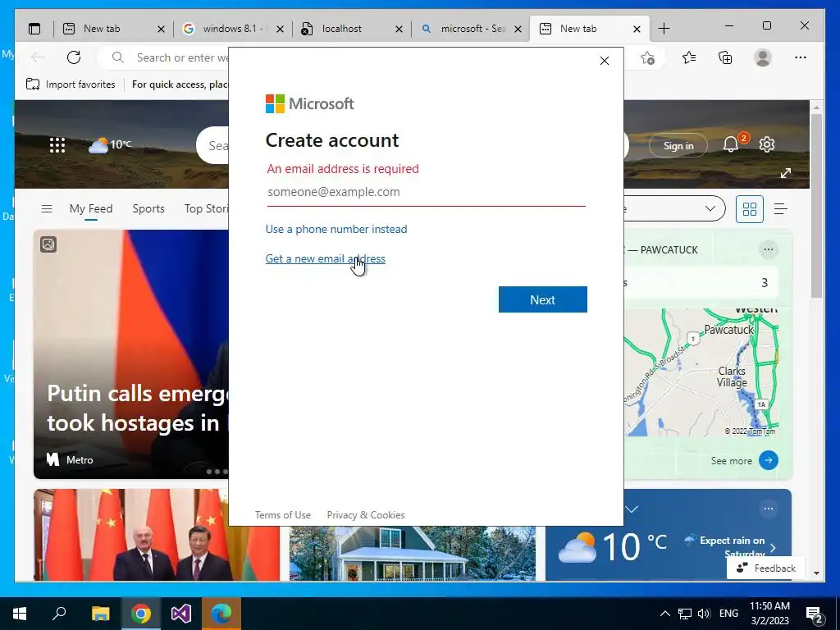Image resolution: width=840 pixels, height=630 pixels.
Task: Click the network tray icon
Action: 685,614
